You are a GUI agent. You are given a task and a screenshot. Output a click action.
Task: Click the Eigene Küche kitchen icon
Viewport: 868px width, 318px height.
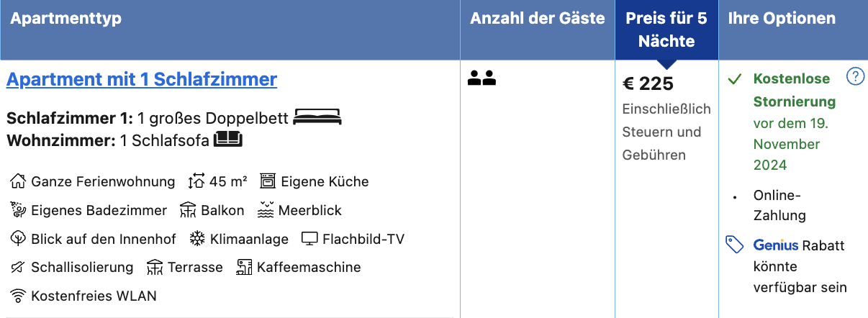tap(268, 181)
